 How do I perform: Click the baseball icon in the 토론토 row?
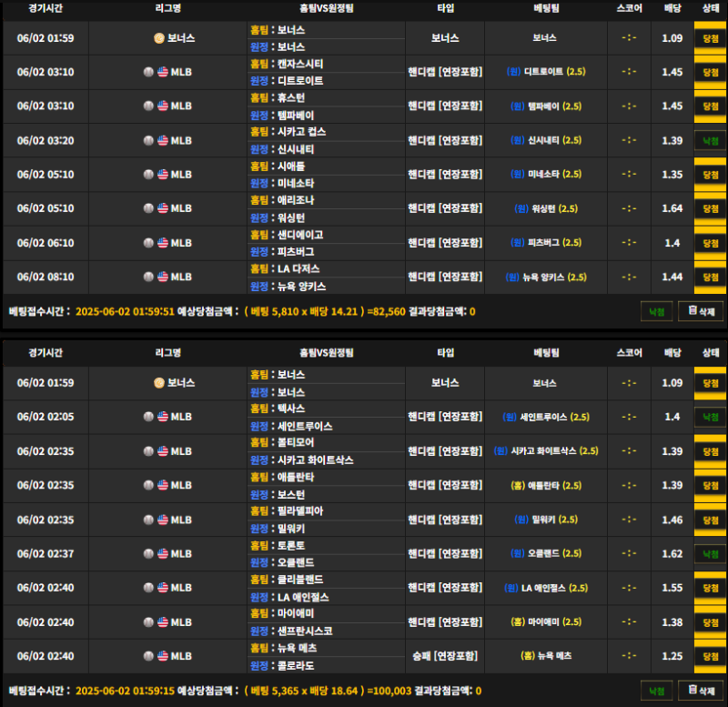coord(148,554)
